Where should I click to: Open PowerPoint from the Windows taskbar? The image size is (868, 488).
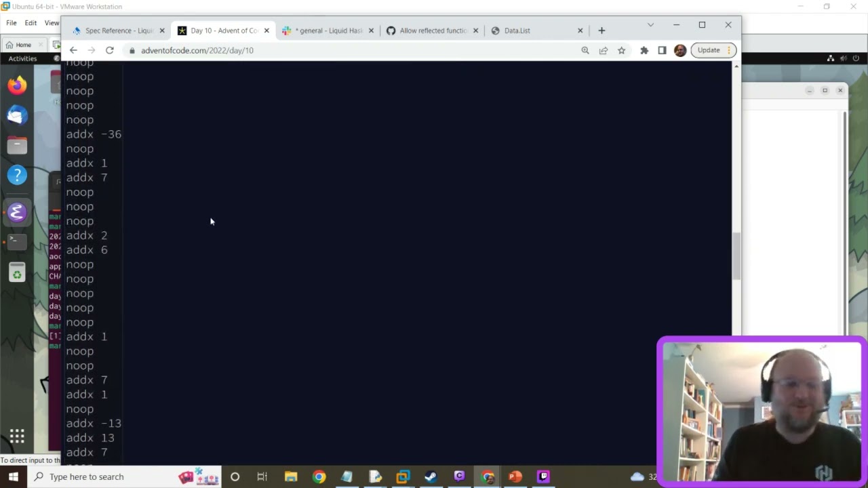click(x=515, y=476)
